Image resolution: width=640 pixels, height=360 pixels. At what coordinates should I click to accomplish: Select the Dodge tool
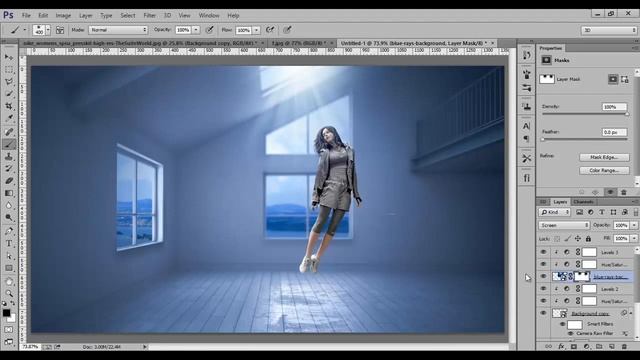click(9, 218)
